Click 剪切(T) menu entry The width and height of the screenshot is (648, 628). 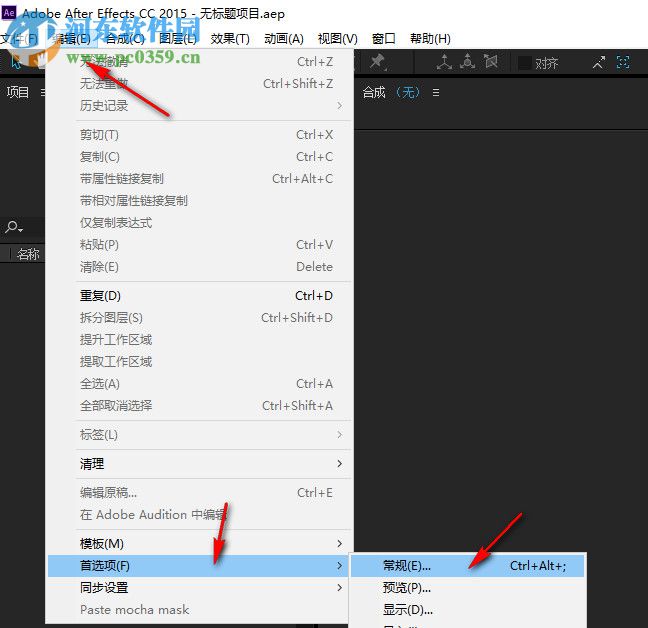tap(199, 135)
